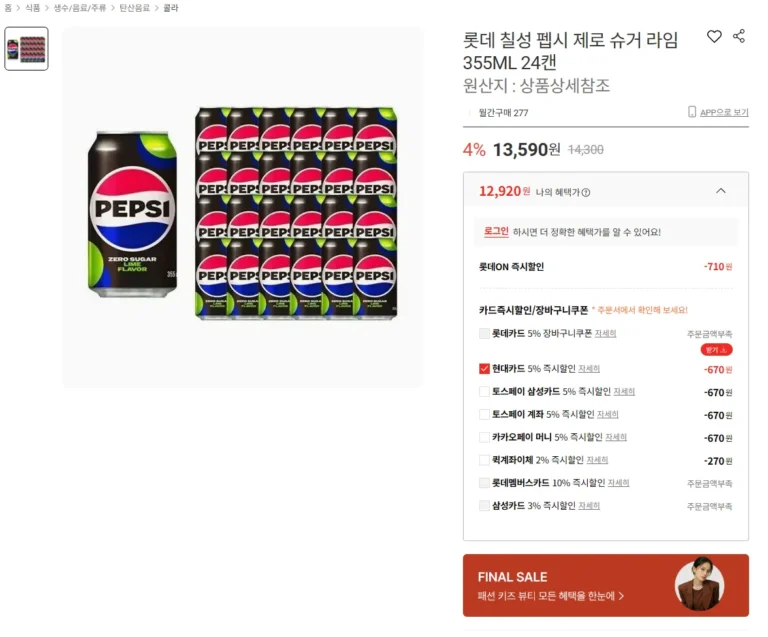This screenshot has width=768, height=637.
Task: Open the FINAL SALE banner
Action: point(605,585)
